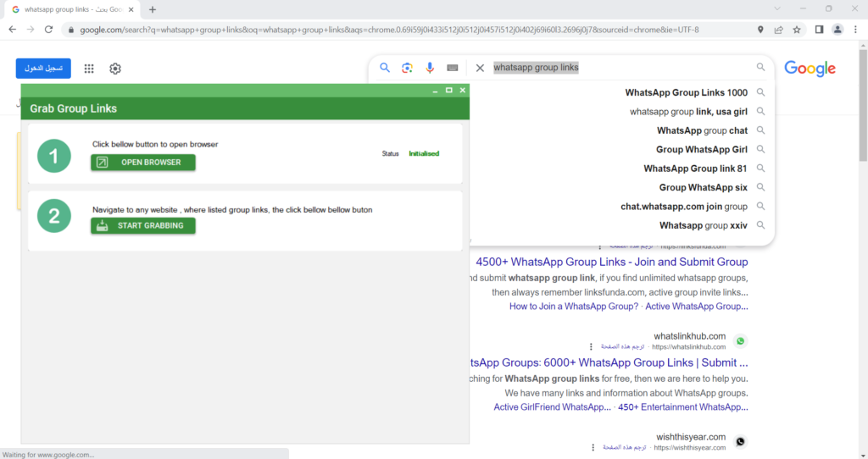868x459 pixels.
Task: Maximize the Grab Group Links window
Action: click(x=449, y=90)
